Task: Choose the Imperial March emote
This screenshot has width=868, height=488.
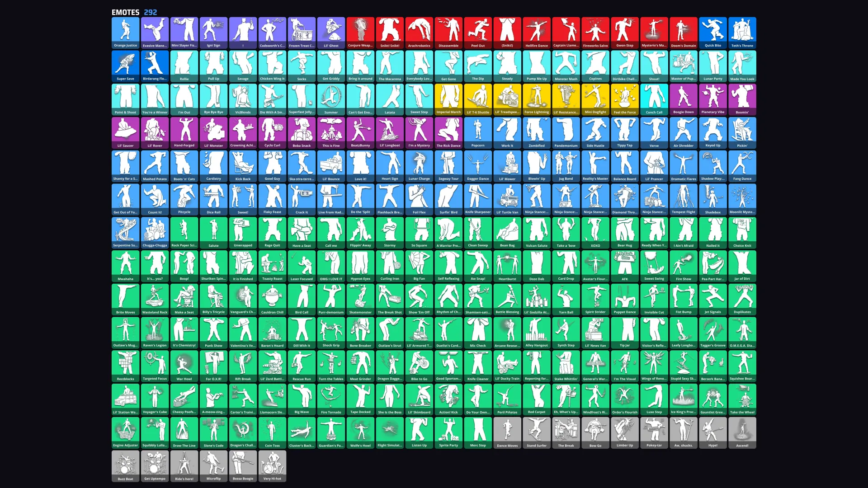Action: click(448, 99)
